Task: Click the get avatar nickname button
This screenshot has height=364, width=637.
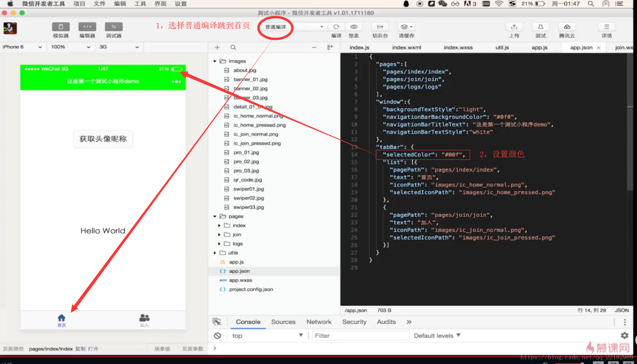Action: [103, 139]
